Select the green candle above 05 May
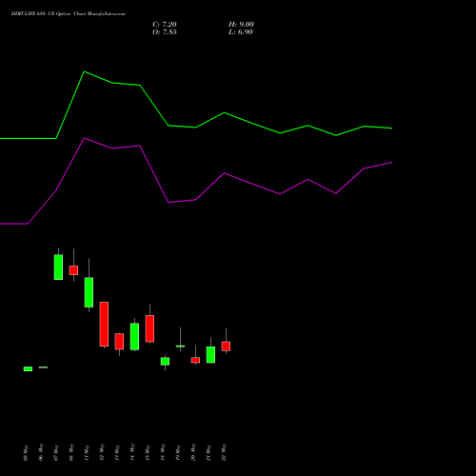The image size is (476, 476). point(28,368)
